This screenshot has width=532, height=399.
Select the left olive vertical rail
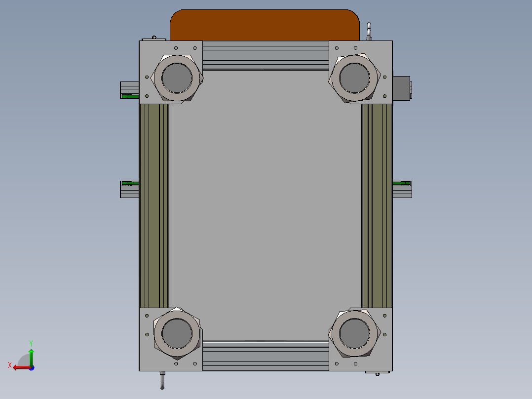(154, 206)
